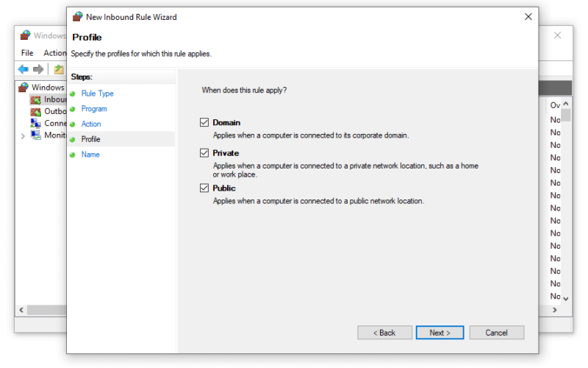Click the Back button
The width and height of the screenshot is (588, 368).
coord(384,333)
